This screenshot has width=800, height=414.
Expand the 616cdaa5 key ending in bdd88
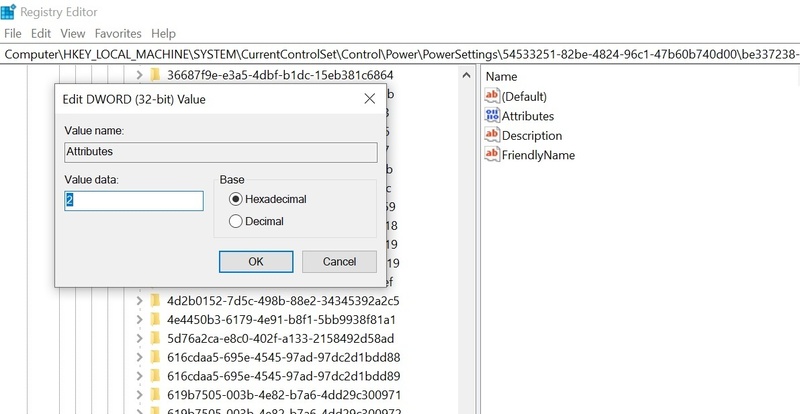[x=139, y=357]
